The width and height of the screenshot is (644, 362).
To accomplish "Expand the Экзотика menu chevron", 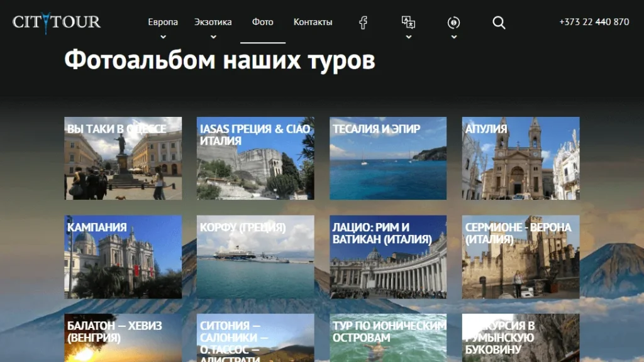I will click(x=213, y=37).
